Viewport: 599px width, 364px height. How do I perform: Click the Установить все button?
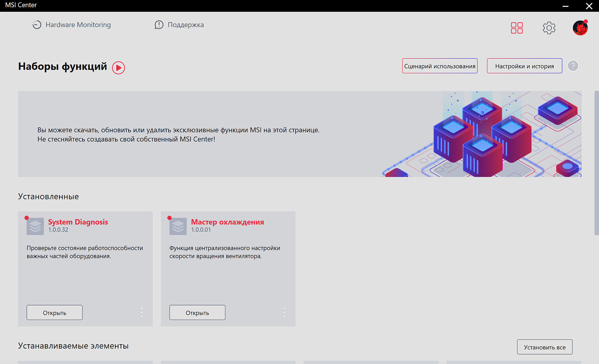[545, 347]
